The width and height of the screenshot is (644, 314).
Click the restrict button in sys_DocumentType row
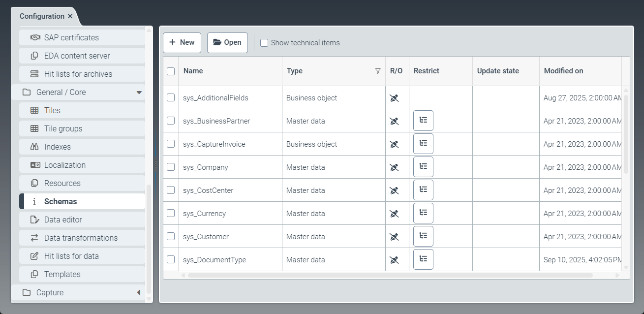pyautogui.click(x=423, y=259)
